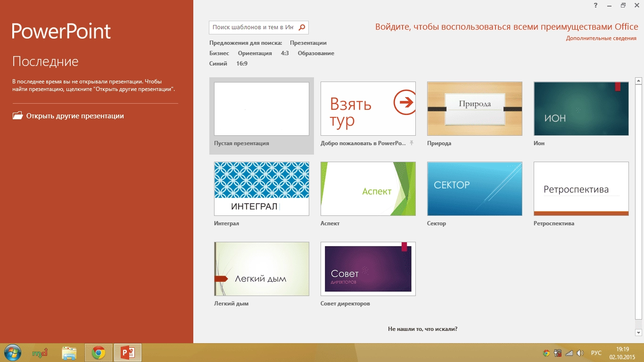Click the Добро пожаловать в PowerPo... label

tap(363, 143)
